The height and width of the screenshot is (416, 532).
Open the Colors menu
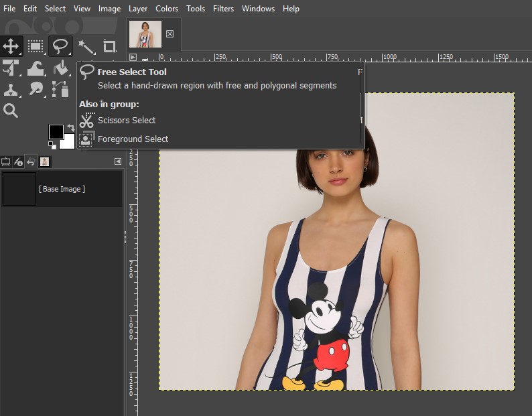pyautogui.click(x=167, y=9)
